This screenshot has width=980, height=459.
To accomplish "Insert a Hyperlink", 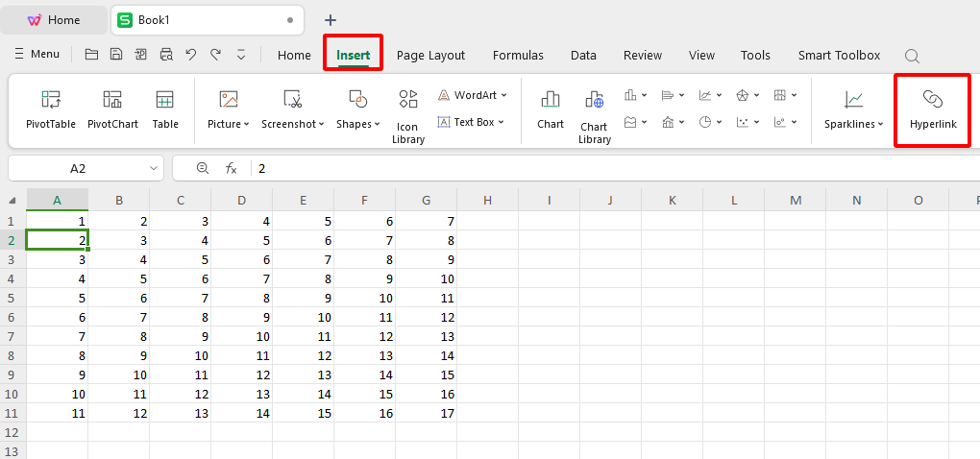I will coord(932,109).
